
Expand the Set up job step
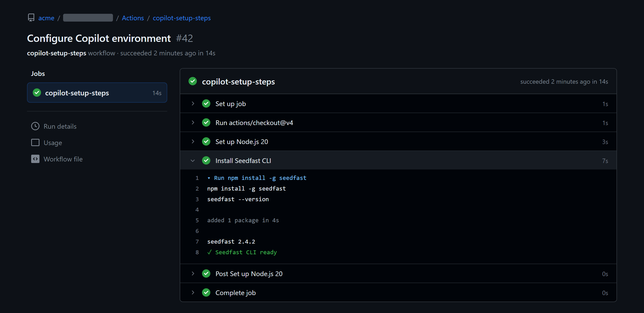tap(193, 103)
